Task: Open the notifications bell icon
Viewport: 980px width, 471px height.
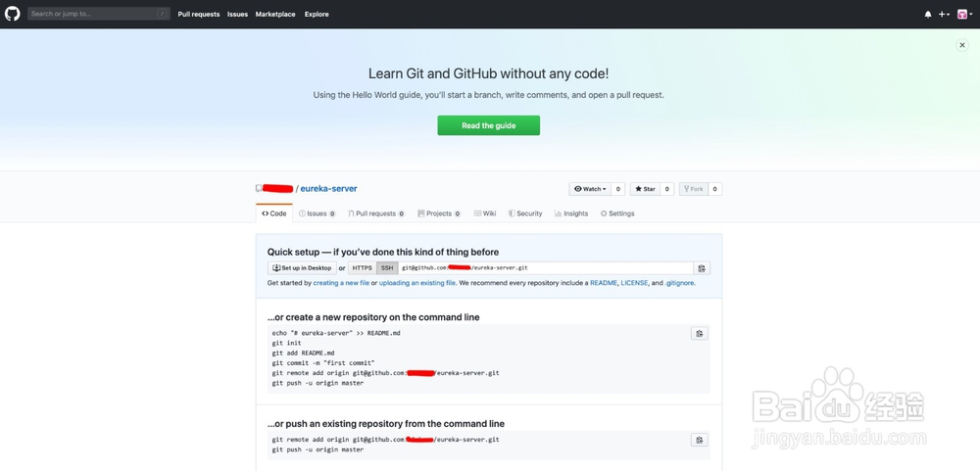Action: coord(928,15)
